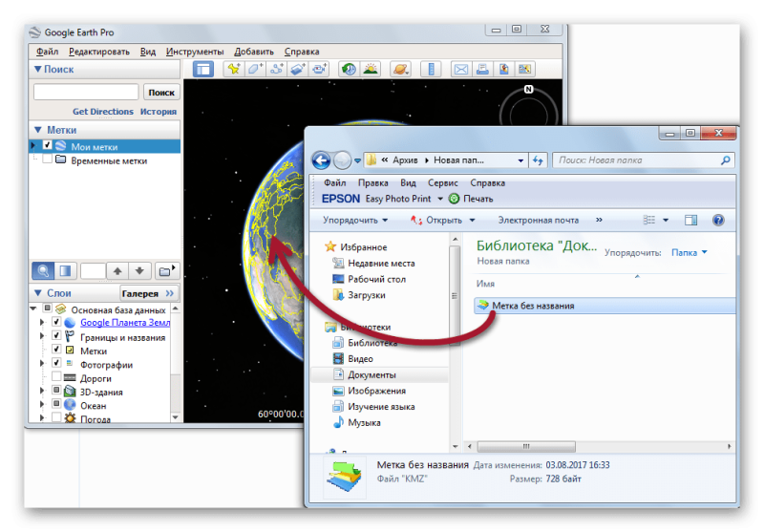
Task: Show historical imagery with the clock icon
Action: click(x=349, y=69)
